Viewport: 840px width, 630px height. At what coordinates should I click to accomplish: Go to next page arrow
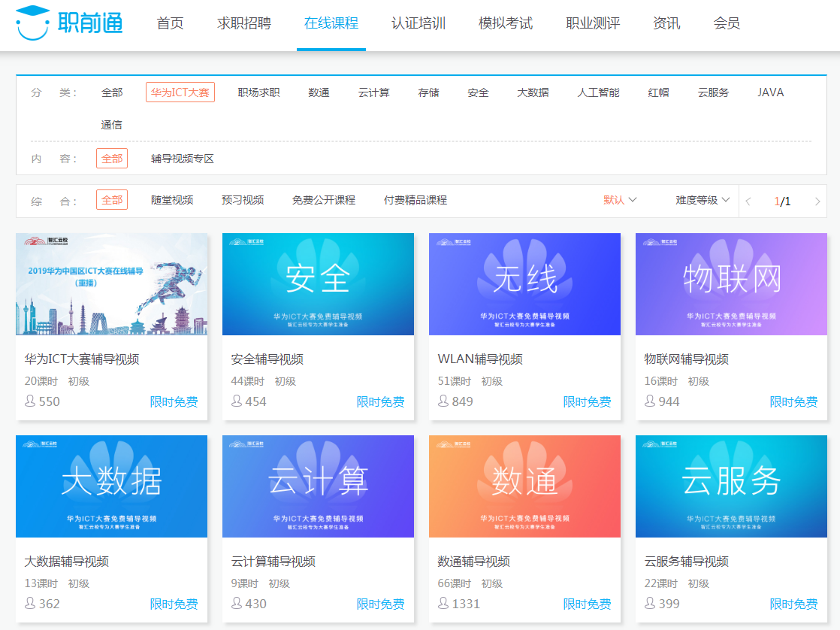817,201
